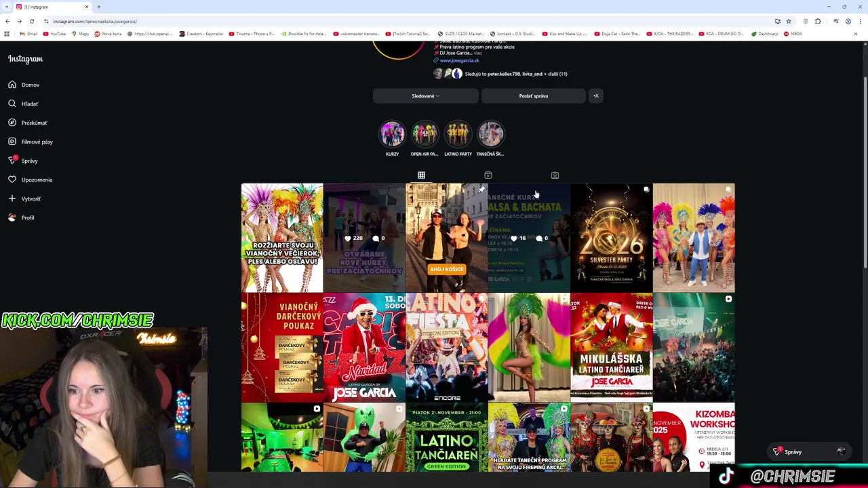Open the Instagram logo home link
The height and width of the screenshot is (488, 868).
[x=25, y=59]
